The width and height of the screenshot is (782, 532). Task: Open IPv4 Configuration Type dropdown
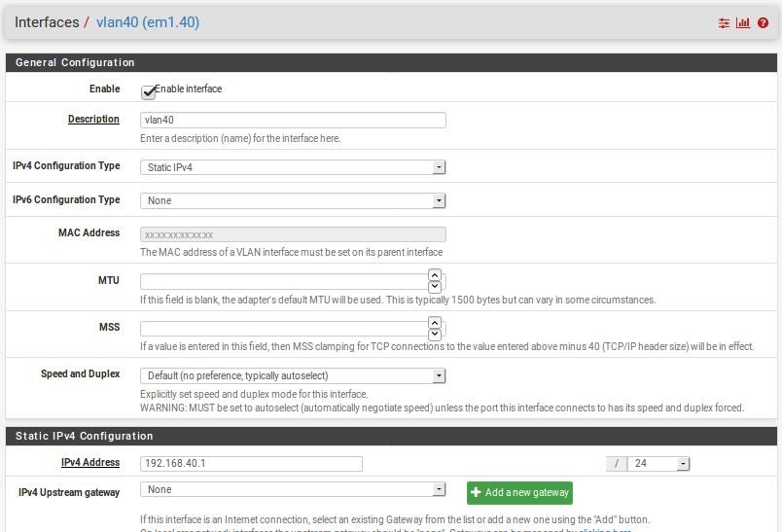pyautogui.click(x=293, y=167)
